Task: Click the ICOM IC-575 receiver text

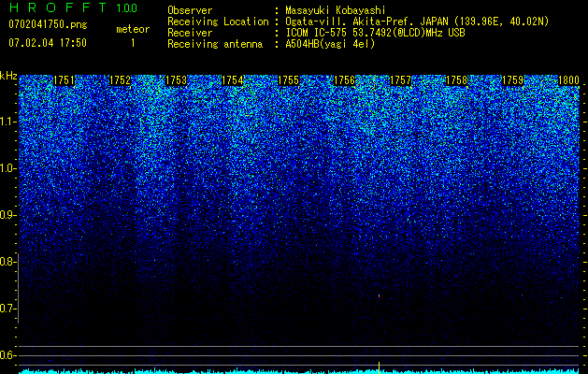Action: coord(375,33)
